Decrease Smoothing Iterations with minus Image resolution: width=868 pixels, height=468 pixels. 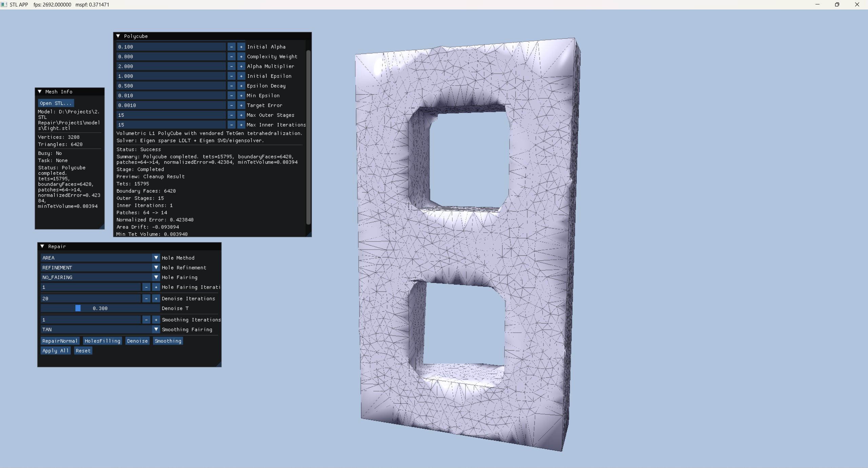(146, 319)
